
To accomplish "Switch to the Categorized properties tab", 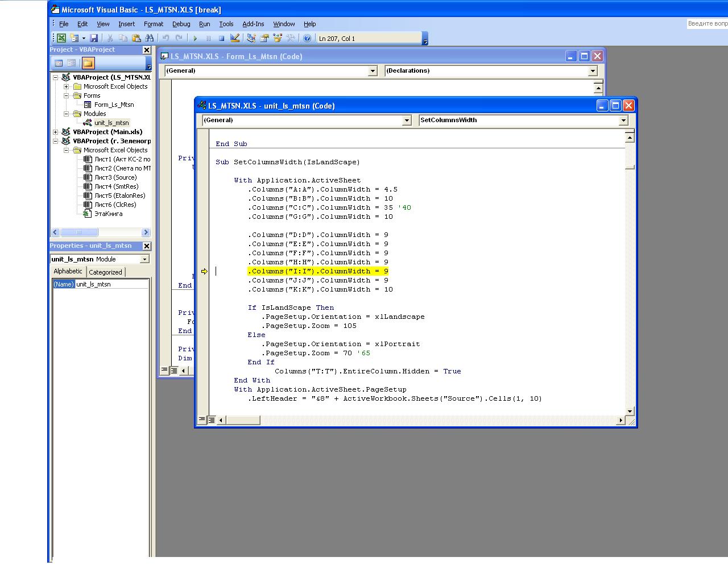I will pos(105,272).
